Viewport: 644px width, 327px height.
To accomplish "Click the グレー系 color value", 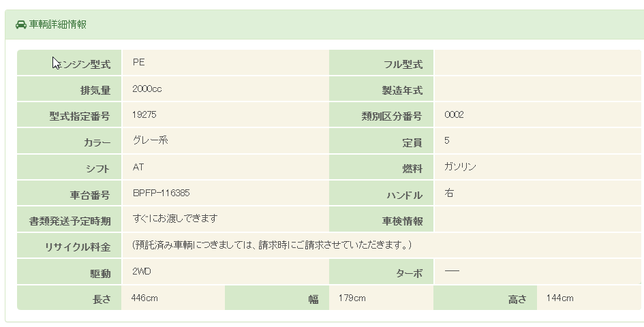I will coord(151,140).
